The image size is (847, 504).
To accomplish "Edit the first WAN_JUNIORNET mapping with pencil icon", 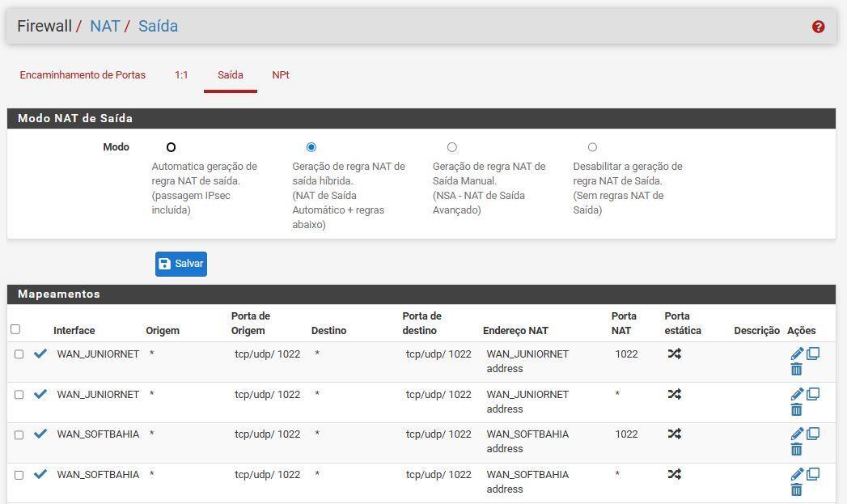I will (x=797, y=354).
